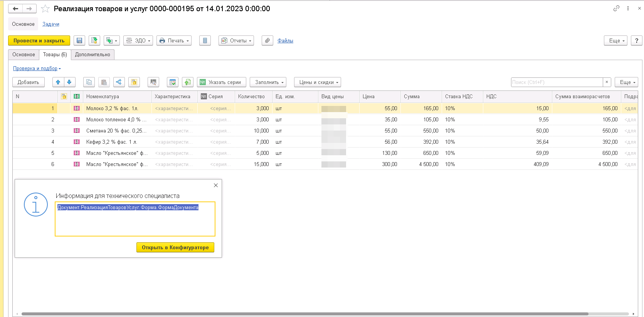Click Открыть в Конфигураторе button

click(175, 247)
